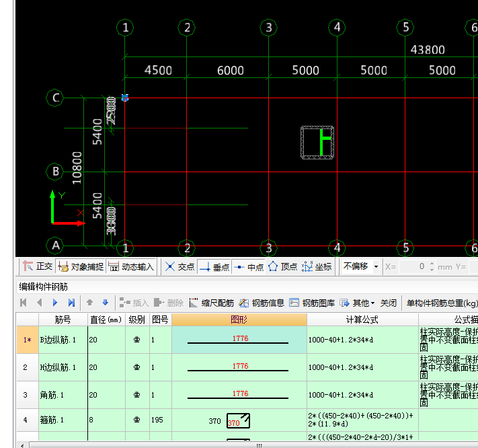This screenshot has width=478, height=448.
Task: Click the 195 图号 cell
Action: tap(161, 420)
